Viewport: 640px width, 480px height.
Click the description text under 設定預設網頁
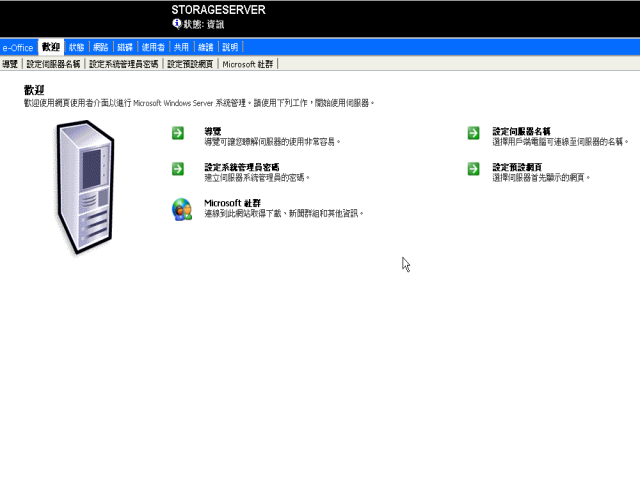pos(541,177)
